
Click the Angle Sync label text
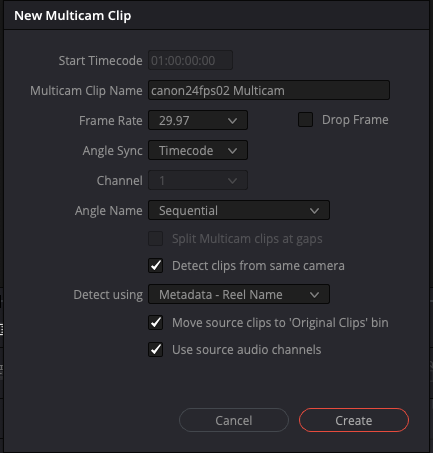(x=112, y=151)
